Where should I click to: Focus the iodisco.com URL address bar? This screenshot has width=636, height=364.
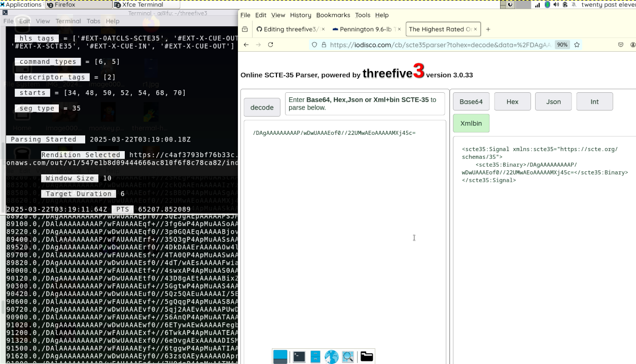coord(440,45)
